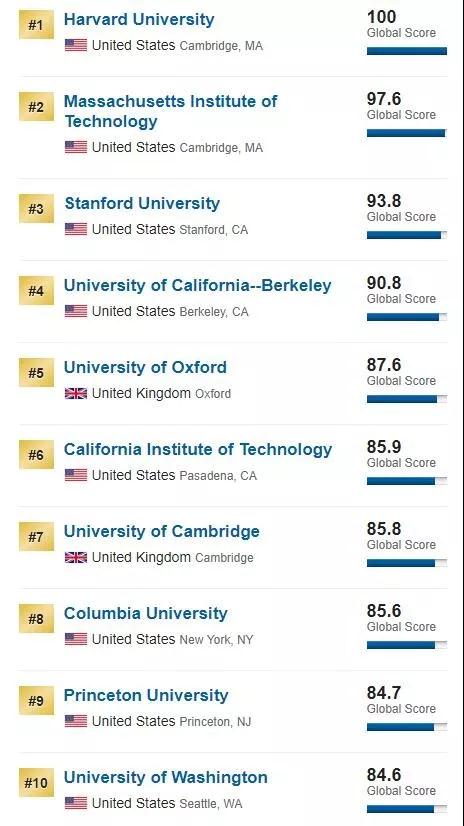This screenshot has width=464, height=826.
Task: Click the #8 gold rank badge
Action: tap(36, 618)
